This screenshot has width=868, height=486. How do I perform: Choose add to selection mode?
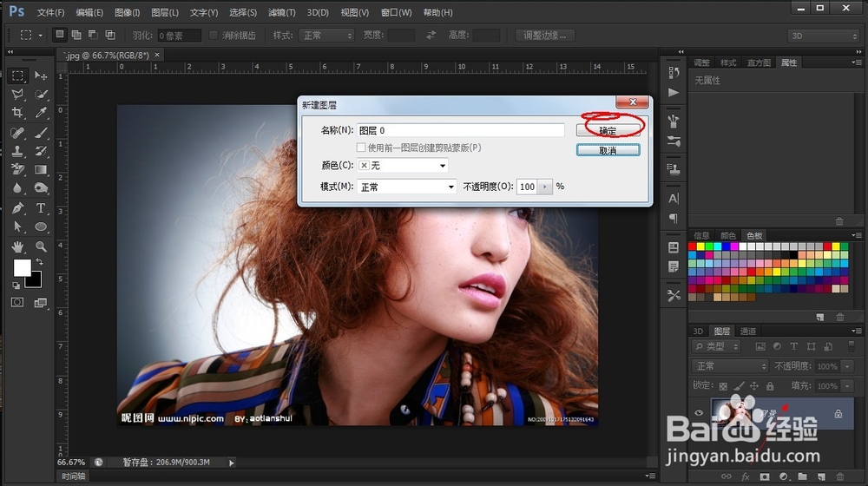click(x=76, y=35)
